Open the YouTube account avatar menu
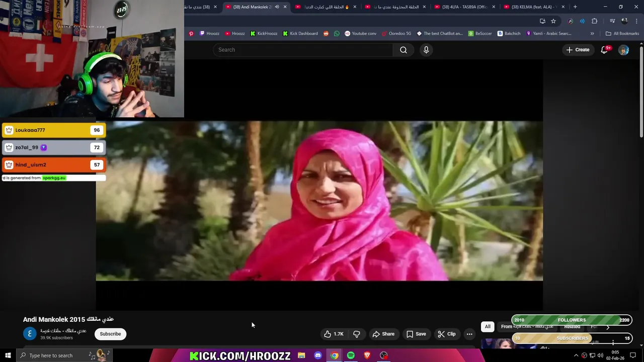 pos(623,50)
